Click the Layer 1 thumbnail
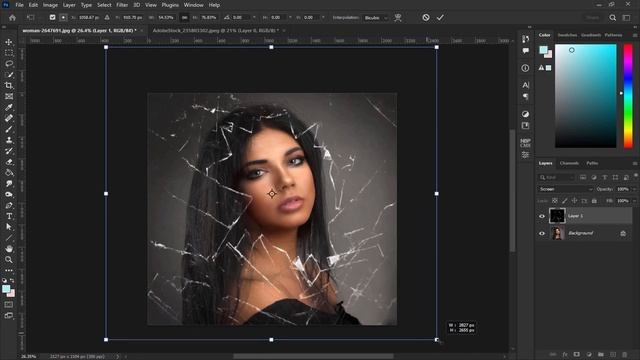Viewport: 640px width, 360px height. [557, 216]
